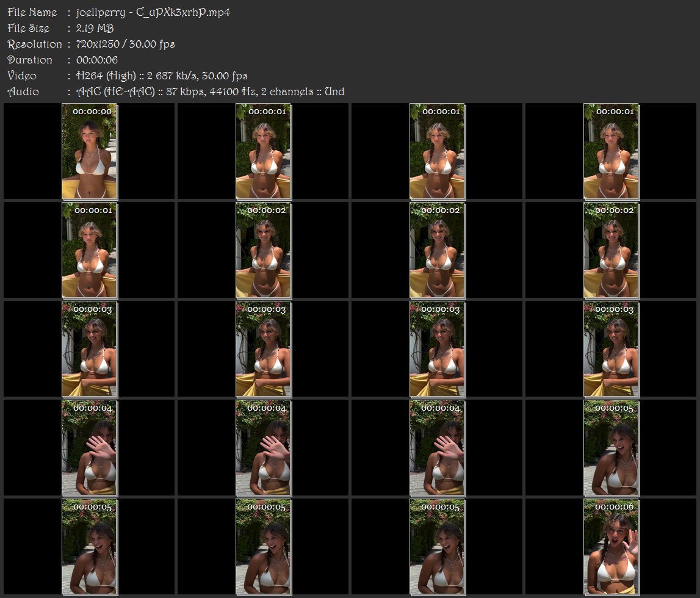Screen dimensions: 700x598
Task: Select the 00:00:05 thumbnail beside the waving-hand frames
Action: pos(611,448)
